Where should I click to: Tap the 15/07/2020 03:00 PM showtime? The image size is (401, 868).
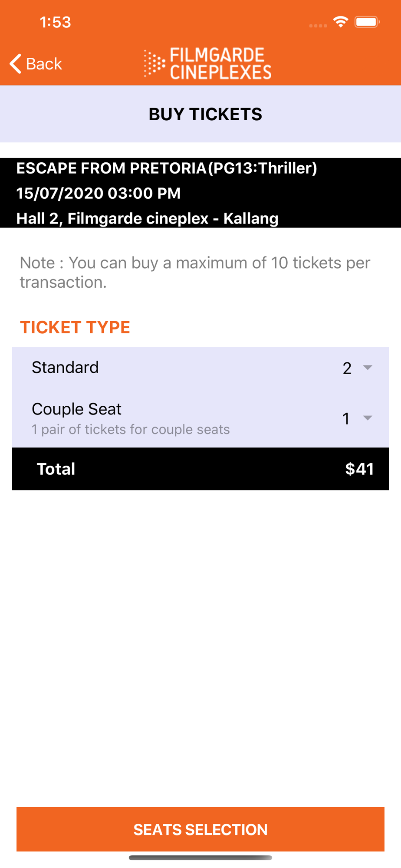98,193
